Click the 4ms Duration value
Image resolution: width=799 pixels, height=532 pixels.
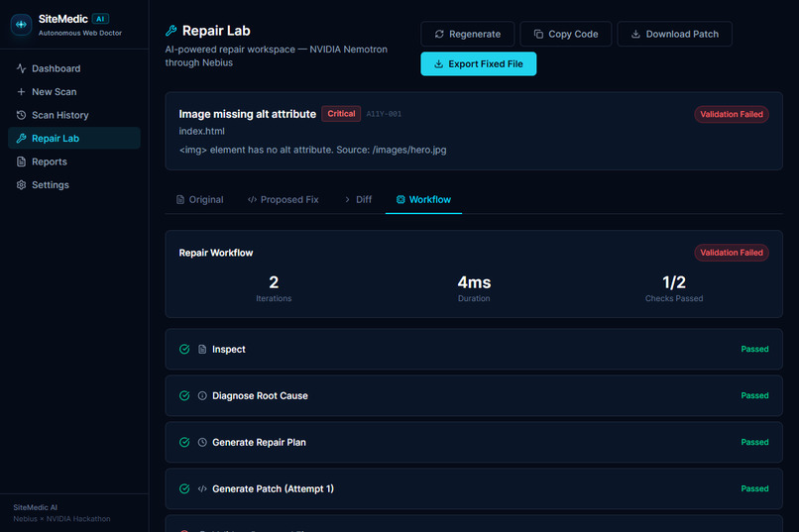click(474, 282)
